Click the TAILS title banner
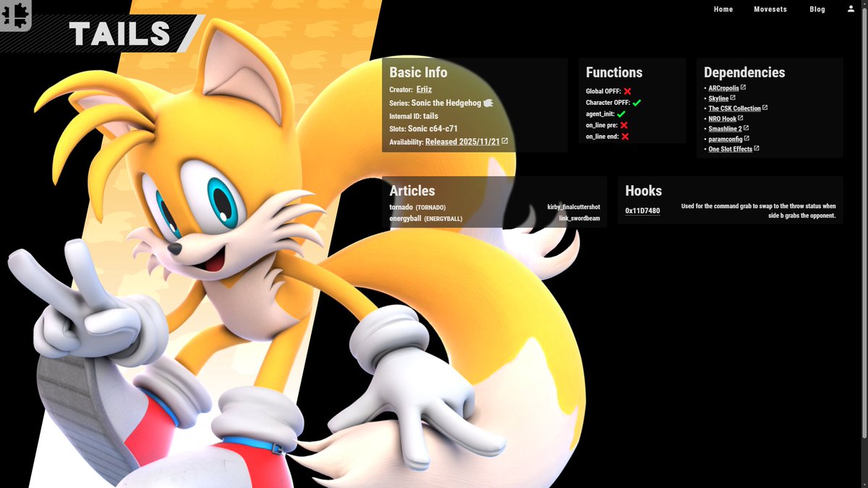The height and width of the screenshot is (488, 868). (101, 34)
